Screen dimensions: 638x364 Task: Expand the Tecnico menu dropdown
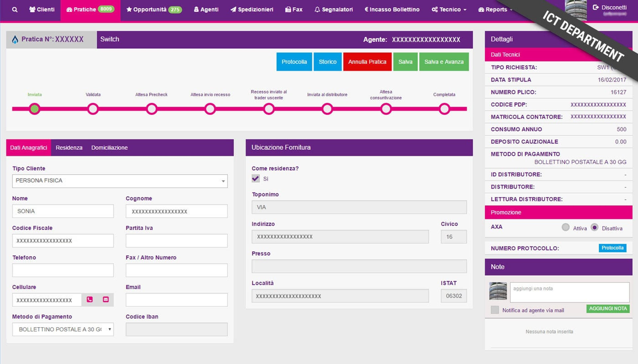coord(449,9)
